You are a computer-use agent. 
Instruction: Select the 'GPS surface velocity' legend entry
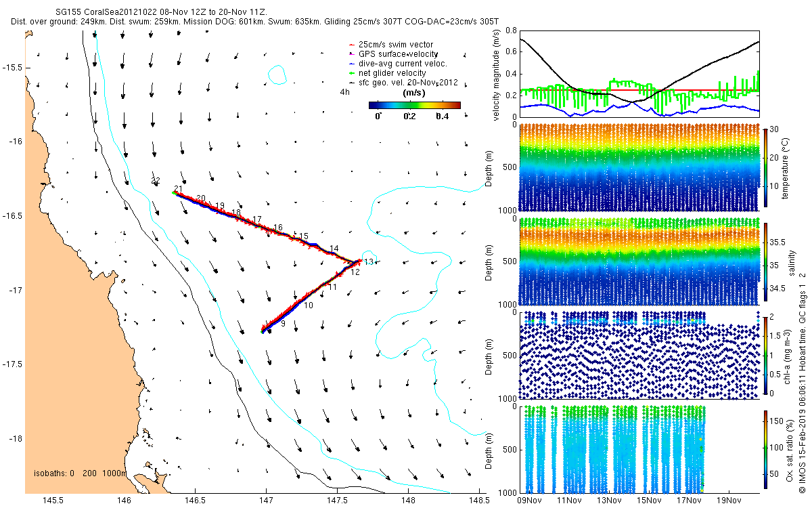[x=392, y=54]
